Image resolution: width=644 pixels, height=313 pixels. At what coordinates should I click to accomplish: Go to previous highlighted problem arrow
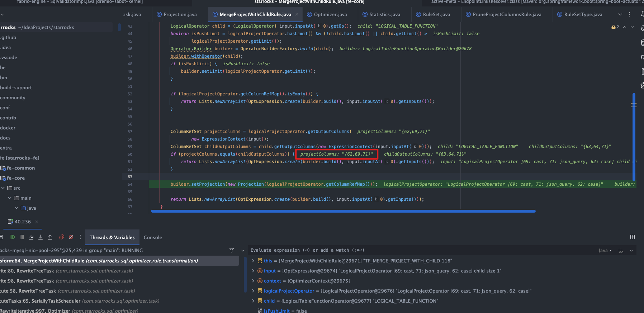tap(625, 27)
